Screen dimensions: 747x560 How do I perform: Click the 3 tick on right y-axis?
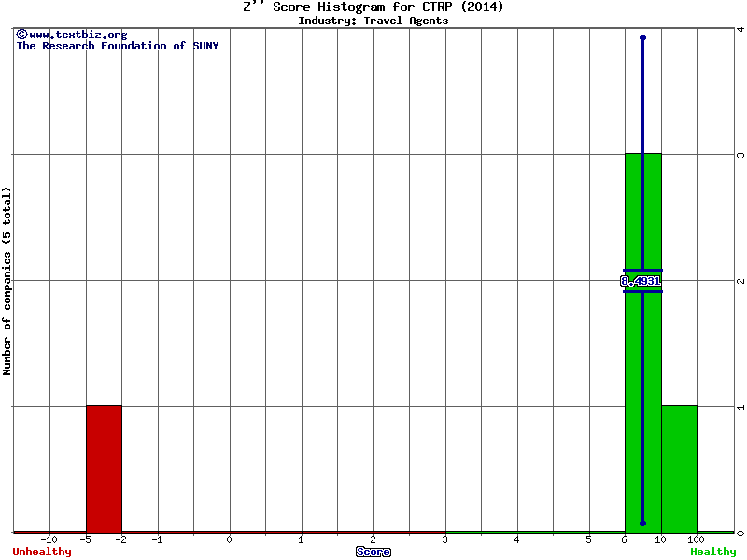tap(740, 155)
